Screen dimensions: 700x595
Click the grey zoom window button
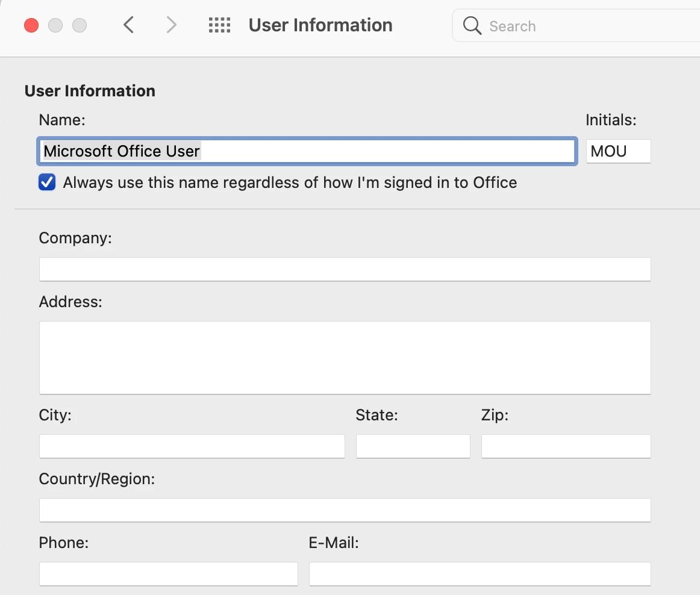(80, 25)
